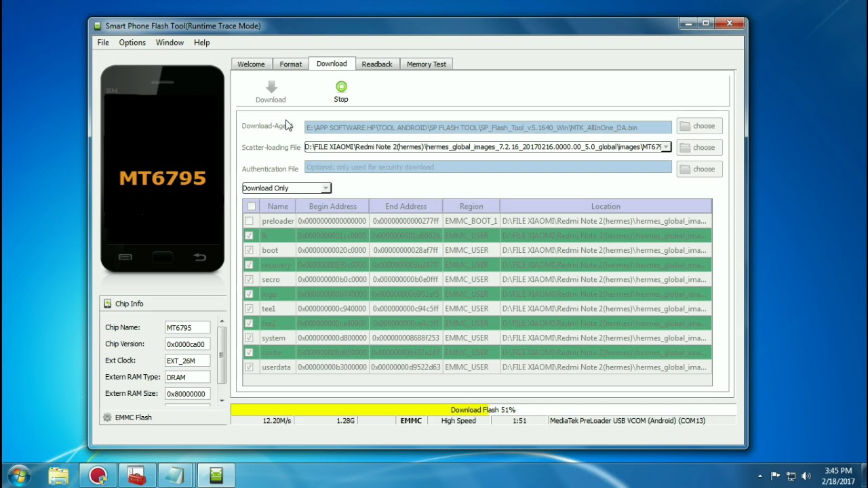Open the Options menu
This screenshot has height=488, width=868.
pyautogui.click(x=132, y=42)
